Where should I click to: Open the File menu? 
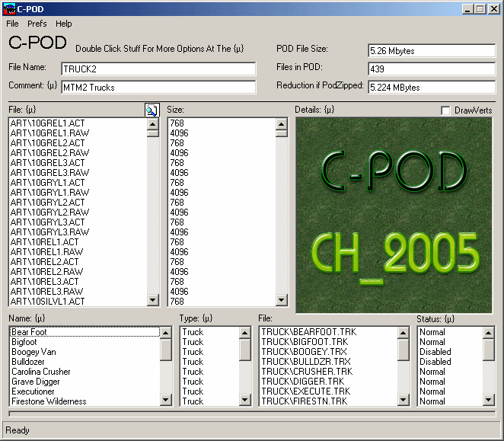click(x=13, y=24)
